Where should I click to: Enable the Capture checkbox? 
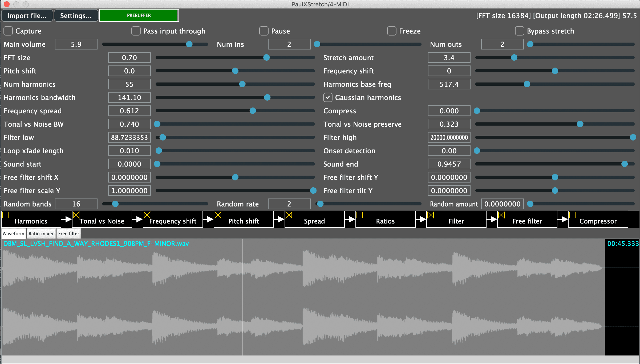[x=8, y=31]
